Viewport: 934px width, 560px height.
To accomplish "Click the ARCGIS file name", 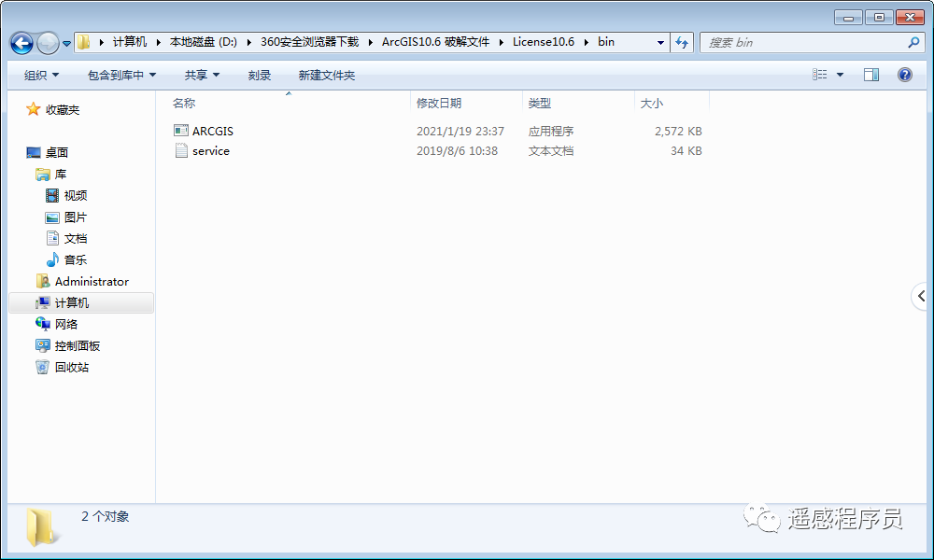I will (213, 131).
